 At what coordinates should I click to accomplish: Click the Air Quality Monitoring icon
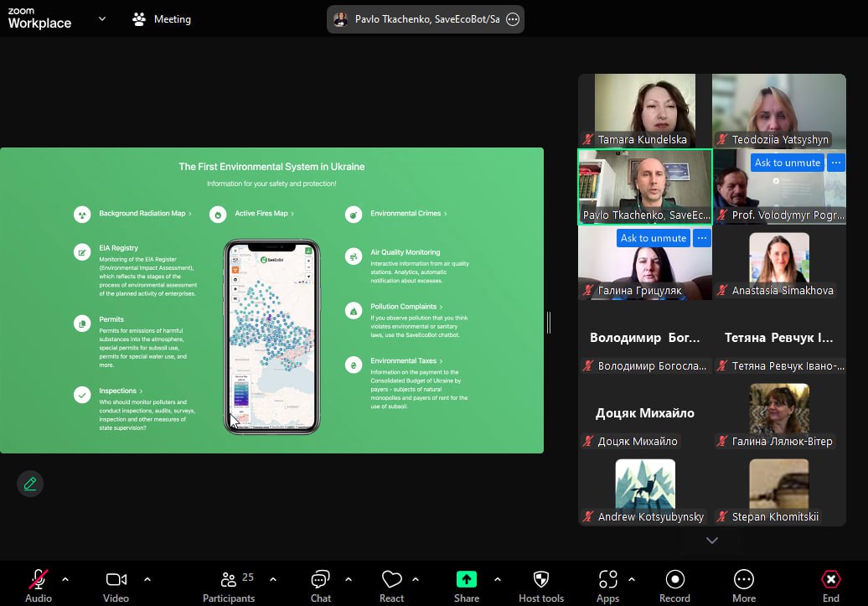click(354, 256)
